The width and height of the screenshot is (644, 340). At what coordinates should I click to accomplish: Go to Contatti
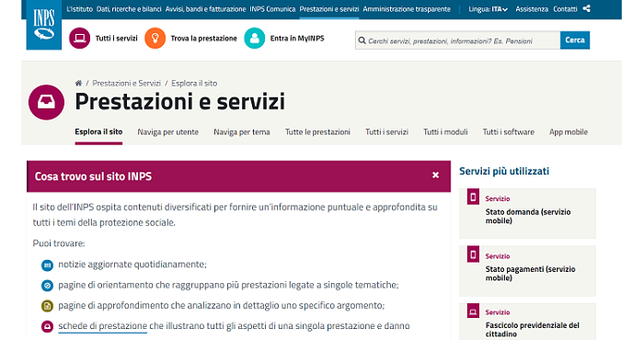(x=565, y=9)
